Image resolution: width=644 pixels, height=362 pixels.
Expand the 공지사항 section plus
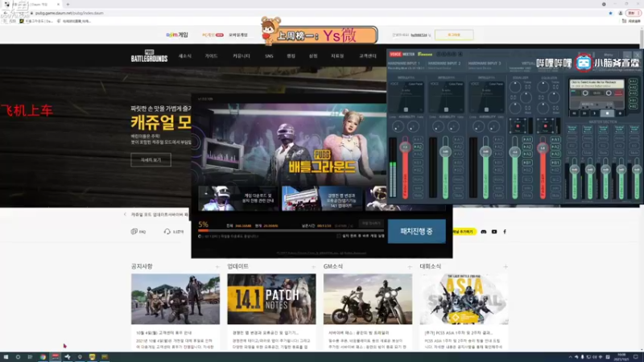[217, 267]
